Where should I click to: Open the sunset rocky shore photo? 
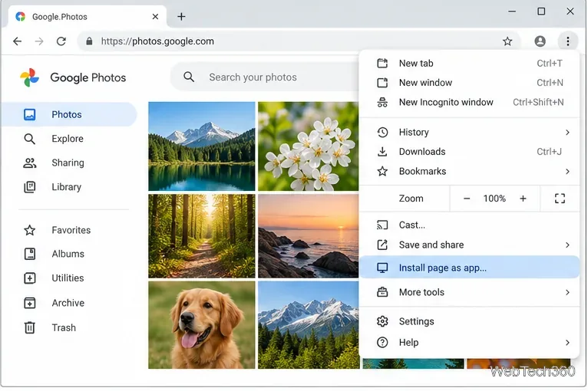(308, 236)
